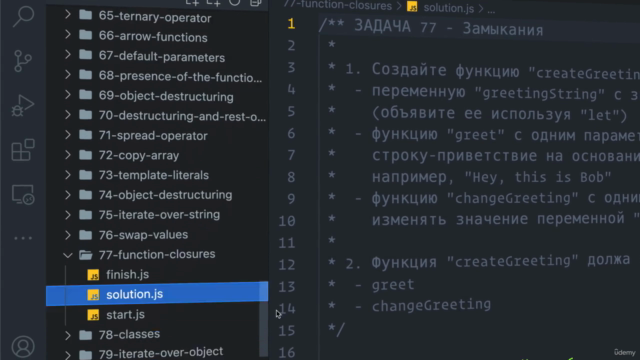Click the word "greet" on line 13

[x=393, y=284]
